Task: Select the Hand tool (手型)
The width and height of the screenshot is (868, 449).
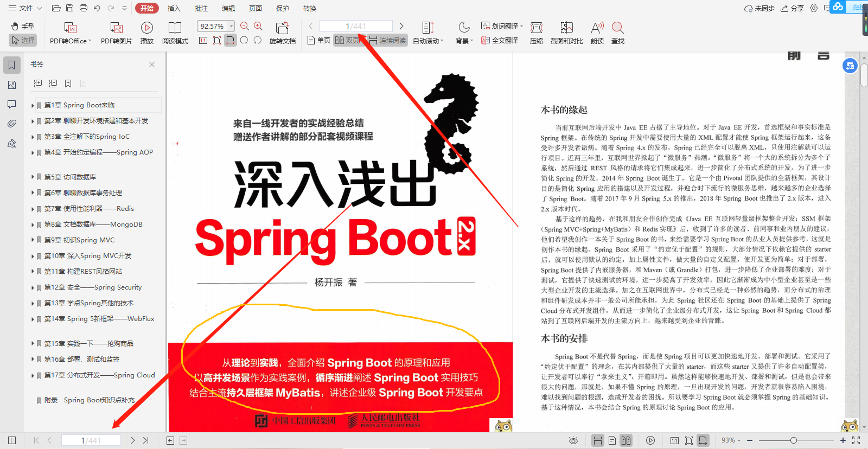Action: click(x=23, y=26)
